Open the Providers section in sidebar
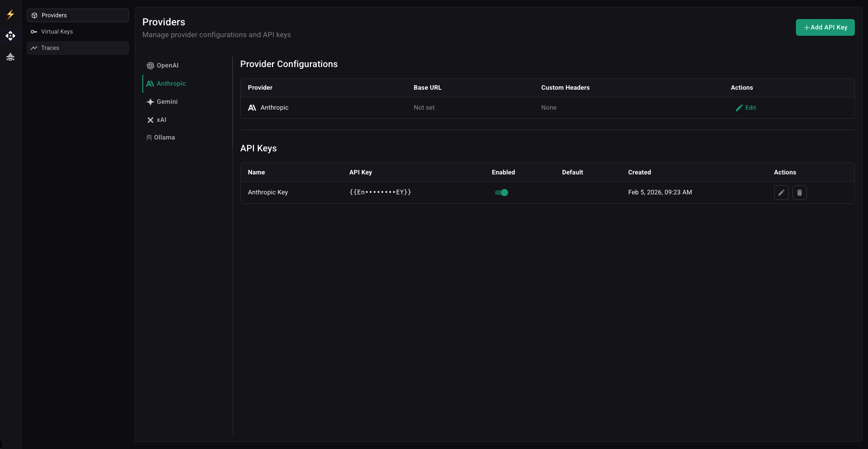Viewport: 868px width, 449px height. tap(54, 15)
